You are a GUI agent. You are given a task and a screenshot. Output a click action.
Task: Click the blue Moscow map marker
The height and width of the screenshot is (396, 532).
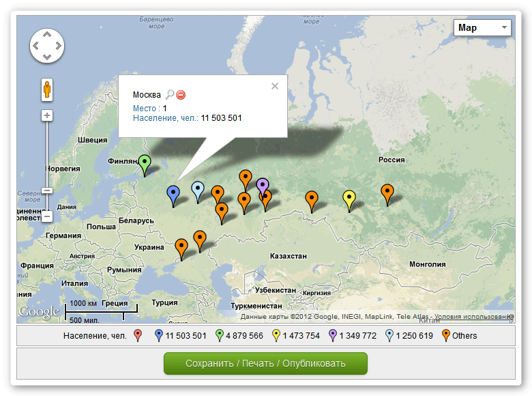(x=173, y=194)
